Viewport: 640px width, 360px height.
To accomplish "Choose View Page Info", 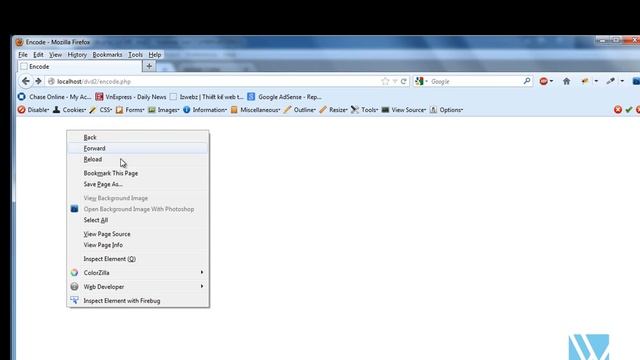I will [x=138, y=245].
